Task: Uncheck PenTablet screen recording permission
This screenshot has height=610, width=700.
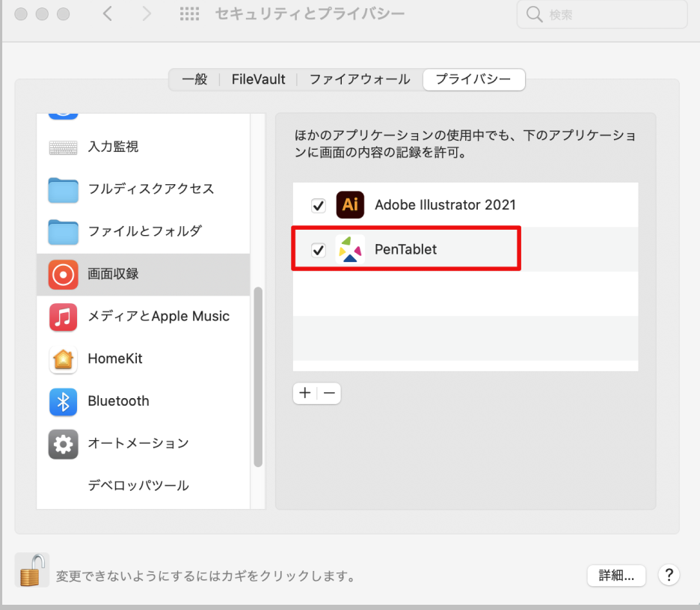Action: [319, 250]
